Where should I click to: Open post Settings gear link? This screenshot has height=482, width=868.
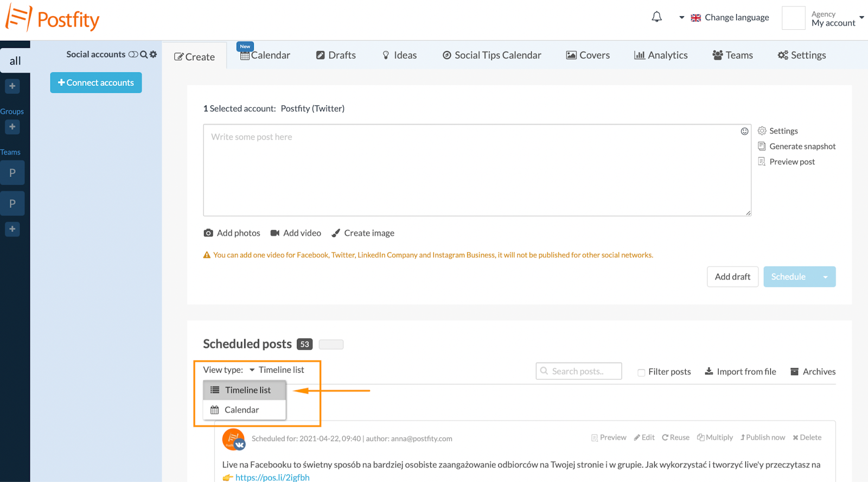click(777, 131)
